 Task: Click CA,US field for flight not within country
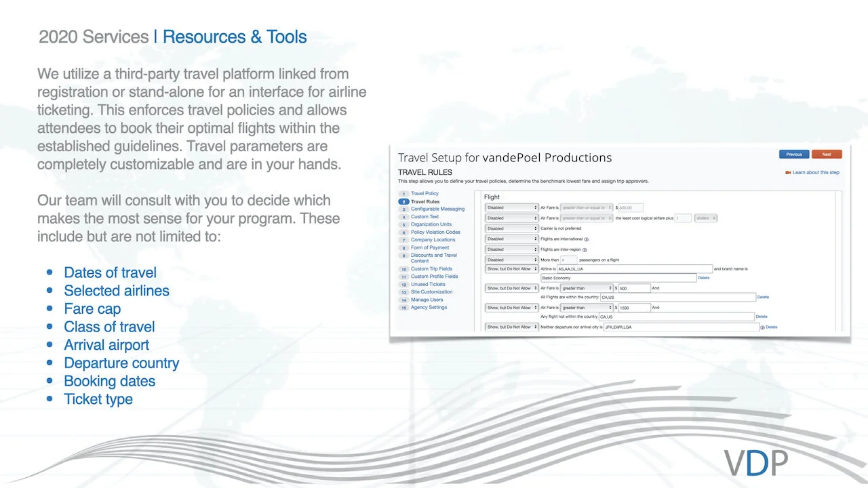[x=677, y=317]
